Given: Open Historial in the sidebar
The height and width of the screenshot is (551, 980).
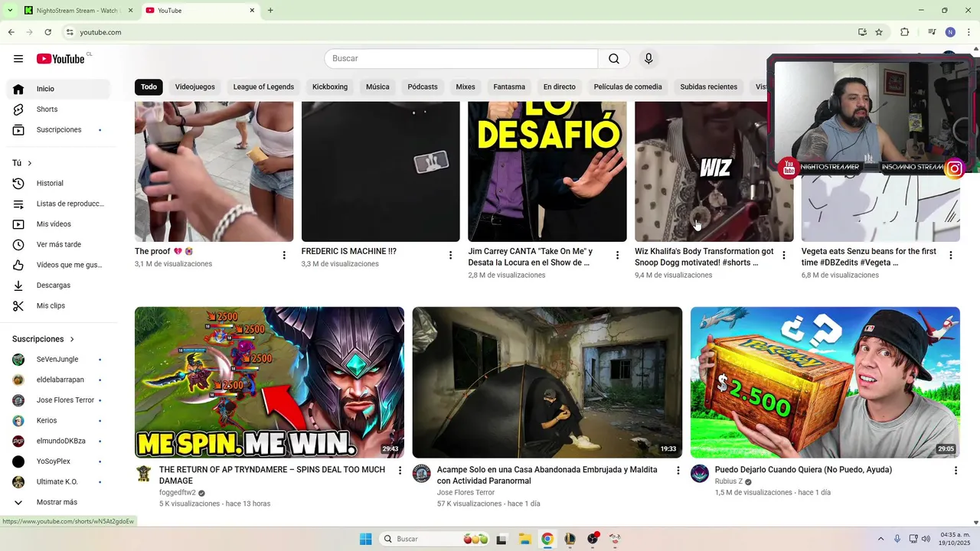Looking at the screenshot, I should 58,184.
